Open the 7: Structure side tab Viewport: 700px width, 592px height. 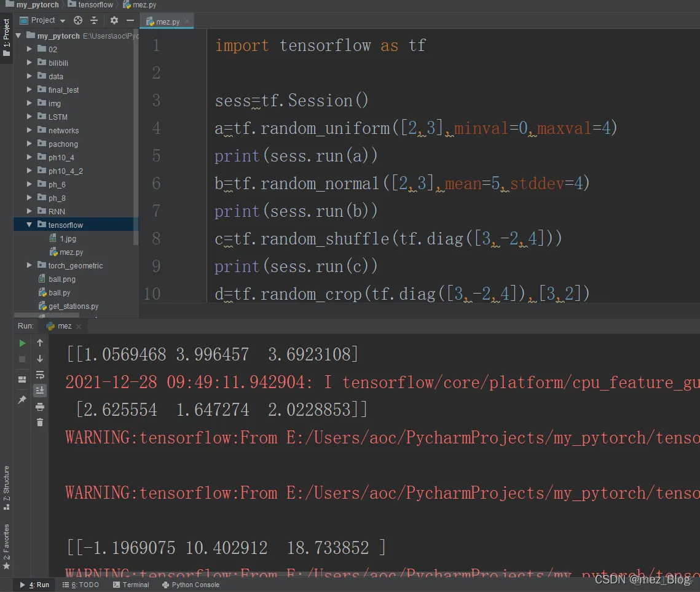[6, 488]
